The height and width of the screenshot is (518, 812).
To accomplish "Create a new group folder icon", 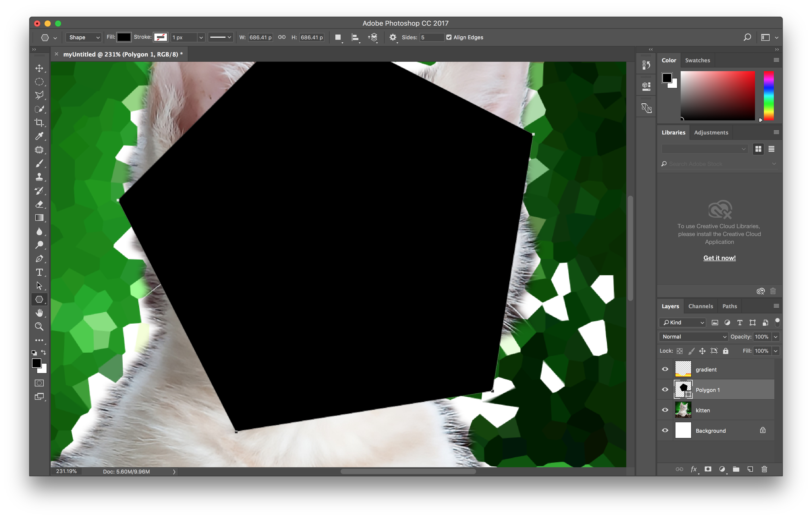I will (x=736, y=469).
